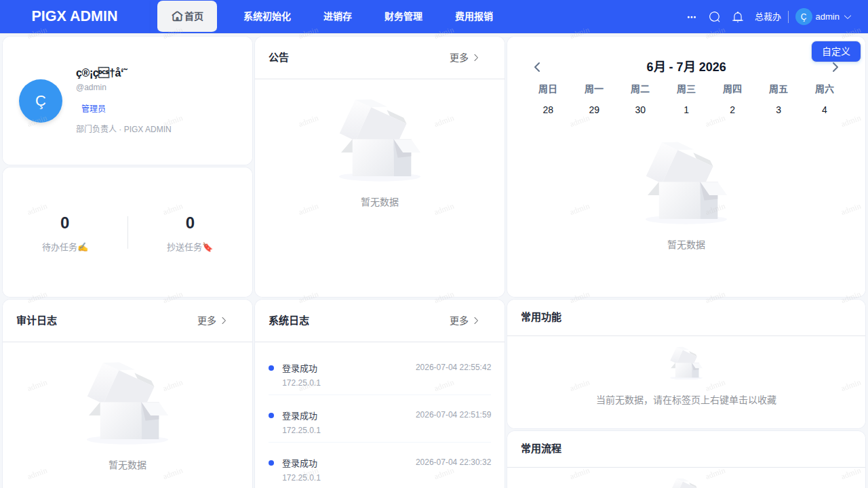Click log entry dated 22:51:59
Screen dimensions: 868x488
380,422
